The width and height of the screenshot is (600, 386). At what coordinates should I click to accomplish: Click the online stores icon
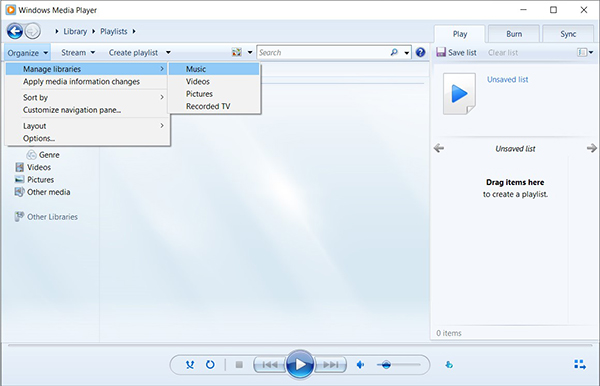click(449, 365)
